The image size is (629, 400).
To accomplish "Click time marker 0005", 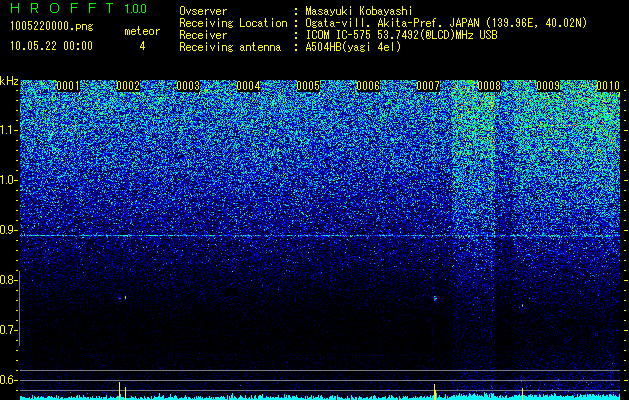I will 308,86.
